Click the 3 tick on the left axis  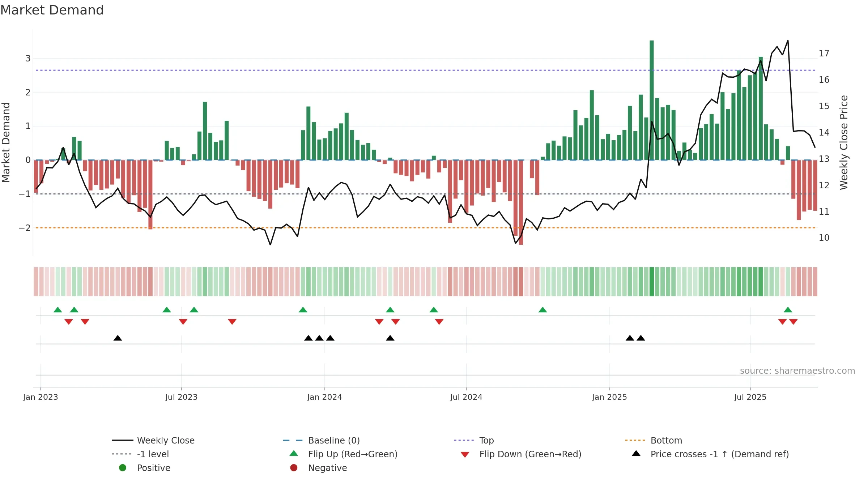(x=28, y=59)
